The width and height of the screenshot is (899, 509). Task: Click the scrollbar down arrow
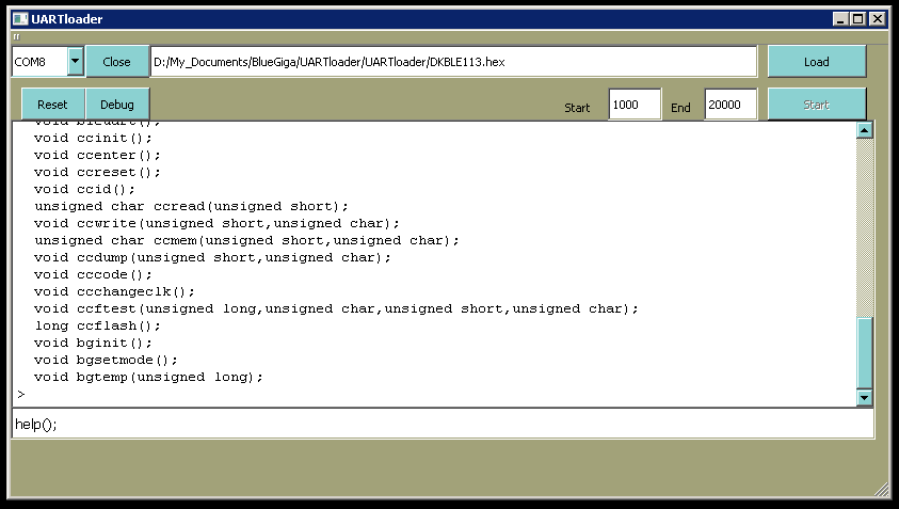tap(864, 397)
